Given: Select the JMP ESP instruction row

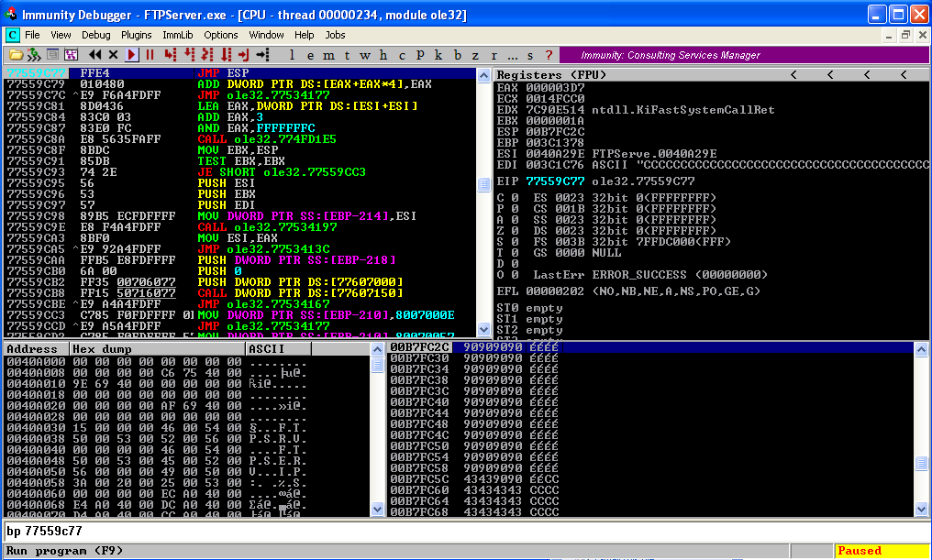Looking at the screenshot, I should click(240, 73).
